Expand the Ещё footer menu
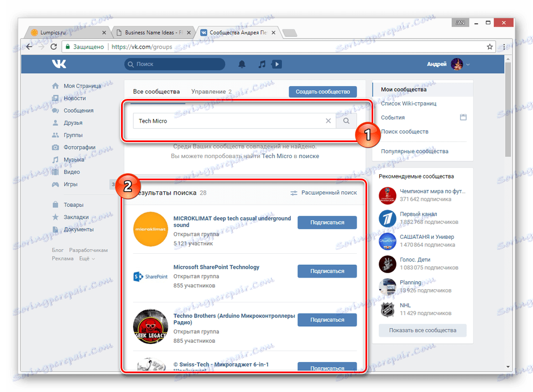The width and height of the screenshot is (533, 392). pos(87,258)
